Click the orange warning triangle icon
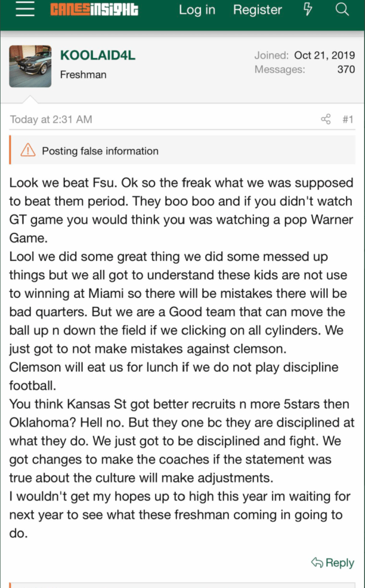 click(28, 151)
